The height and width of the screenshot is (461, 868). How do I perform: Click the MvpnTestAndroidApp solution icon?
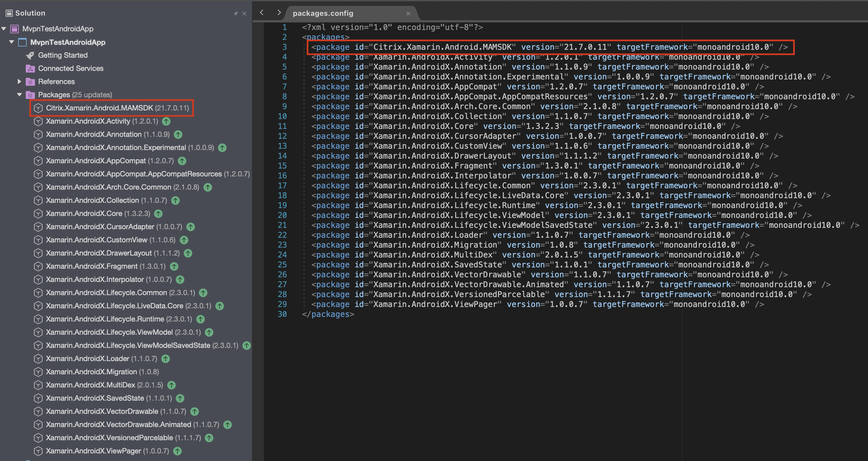(15, 29)
